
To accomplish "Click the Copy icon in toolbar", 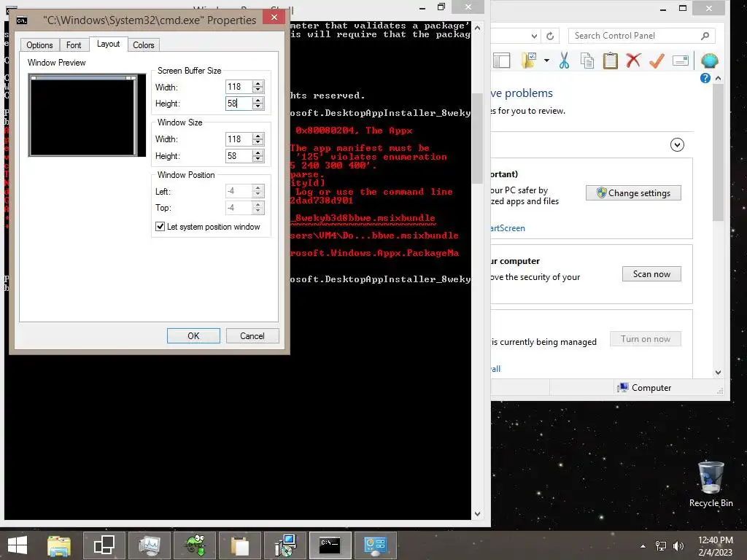I will 587,61.
